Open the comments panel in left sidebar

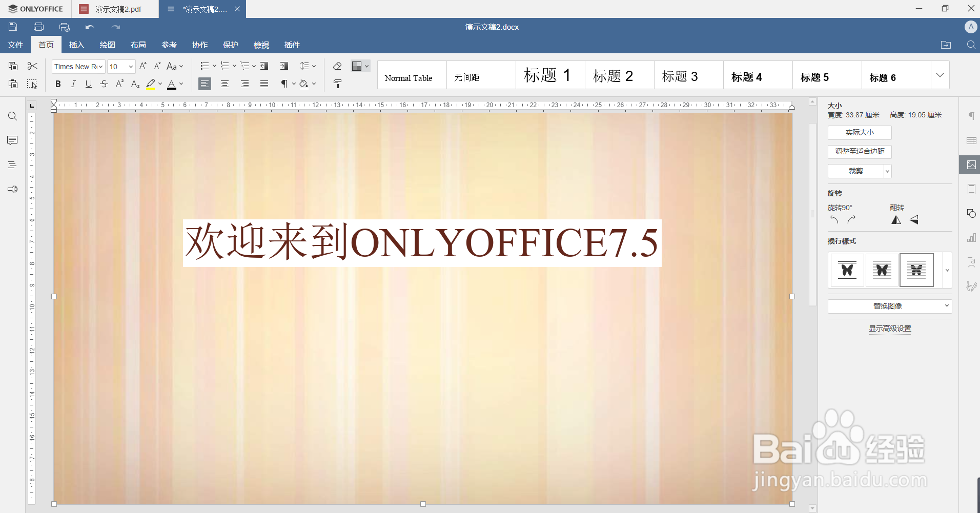(13, 140)
